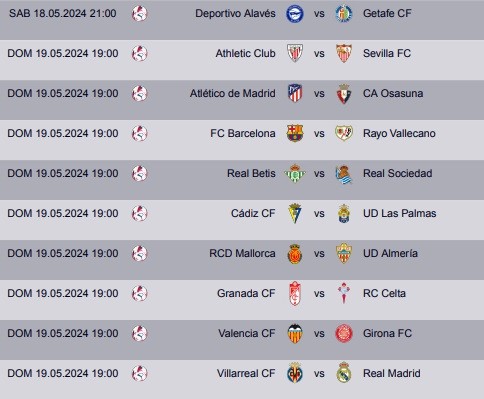Select the Real Madrid club crest

click(x=344, y=373)
